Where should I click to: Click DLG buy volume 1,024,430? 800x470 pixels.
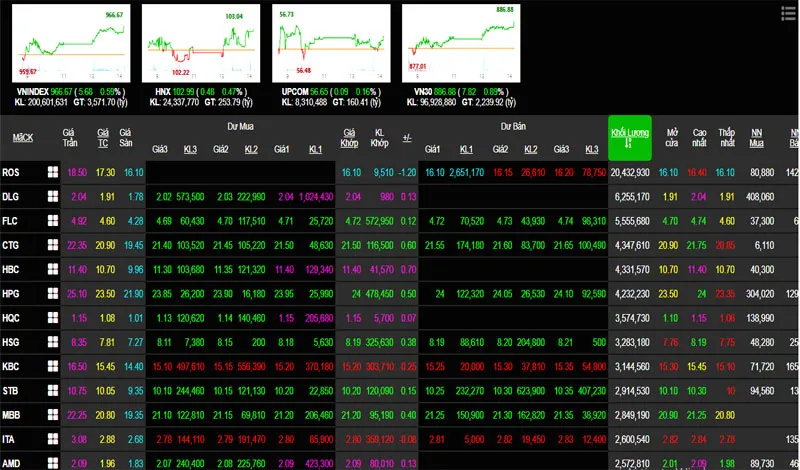316,196
